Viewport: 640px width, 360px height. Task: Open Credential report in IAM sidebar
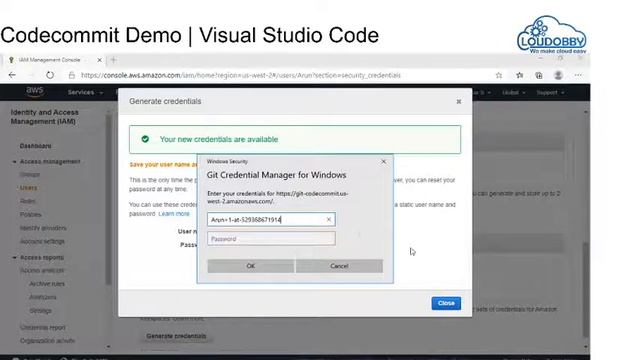point(42,327)
